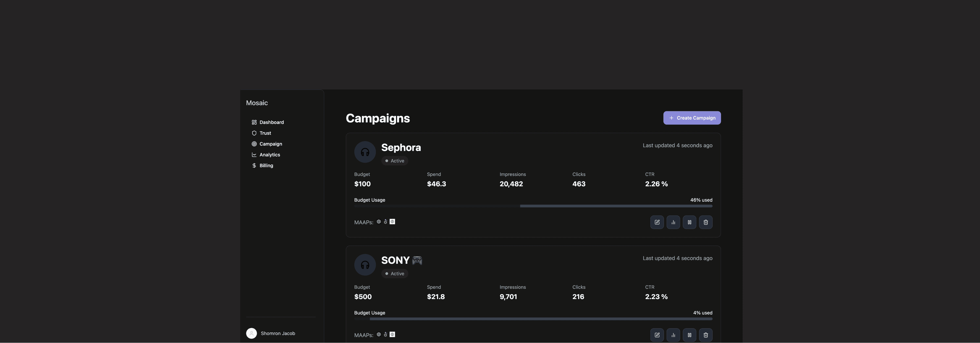Click the globe MAAP icon in SONY card
980x343 pixels.
tap(392, 335)
